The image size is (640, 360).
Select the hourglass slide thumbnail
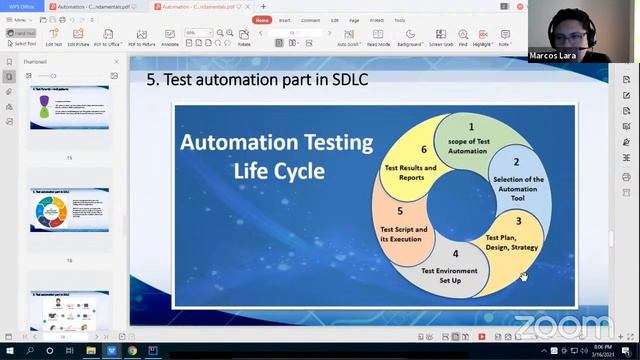click(69, 108)
